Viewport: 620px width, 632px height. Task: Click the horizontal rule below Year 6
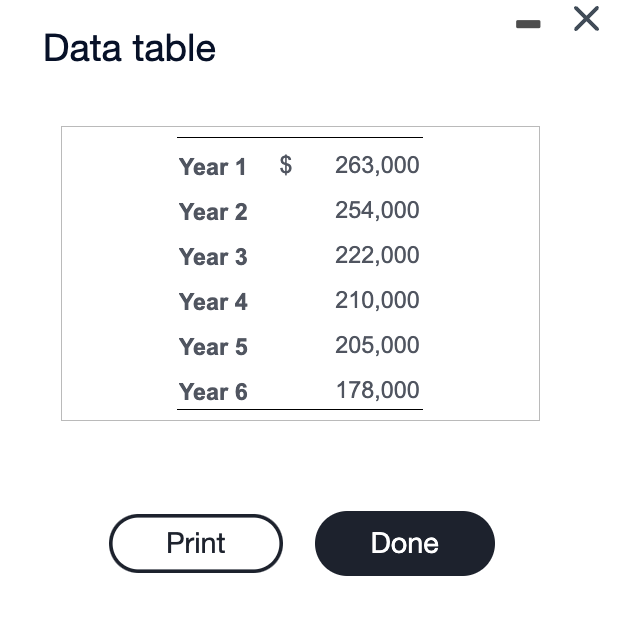300,409
